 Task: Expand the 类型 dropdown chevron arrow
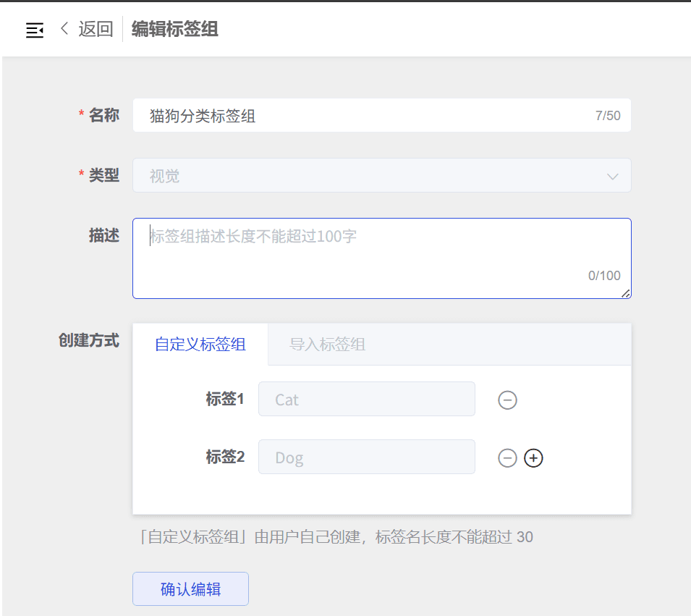[612, 177]
